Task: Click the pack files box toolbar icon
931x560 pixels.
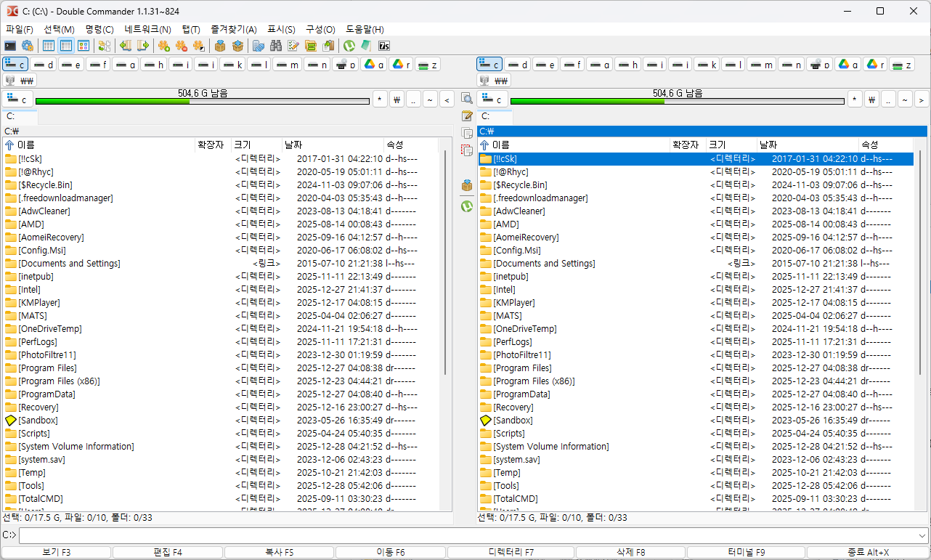Action: point(220,46)
